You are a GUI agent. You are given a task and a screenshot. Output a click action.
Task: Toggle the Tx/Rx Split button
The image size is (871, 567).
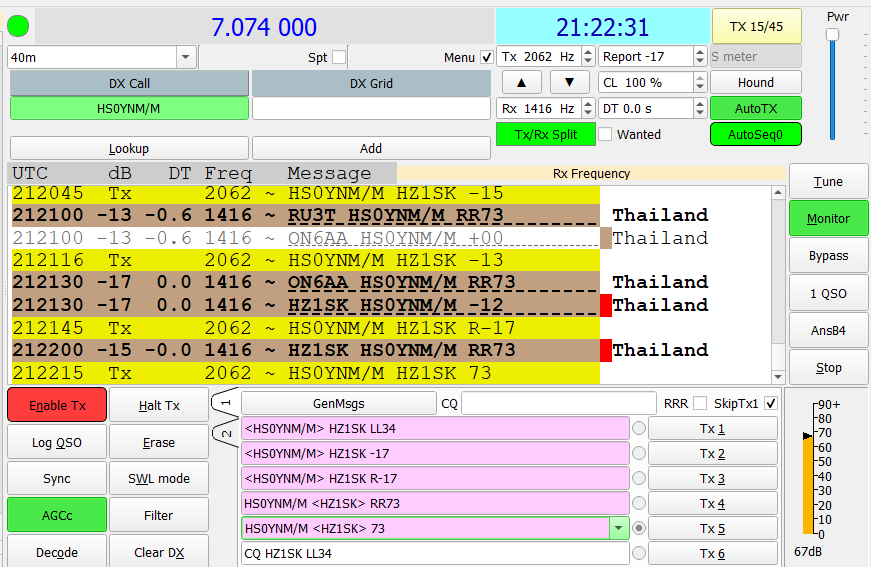545,134
